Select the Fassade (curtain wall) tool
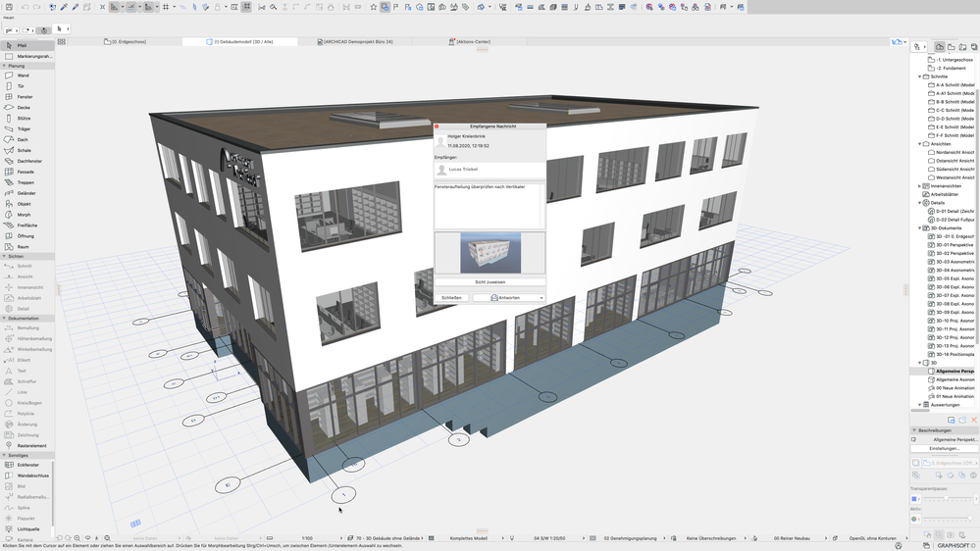The height and width of the screenshot is (551, 980). click(x=26, y=172)
